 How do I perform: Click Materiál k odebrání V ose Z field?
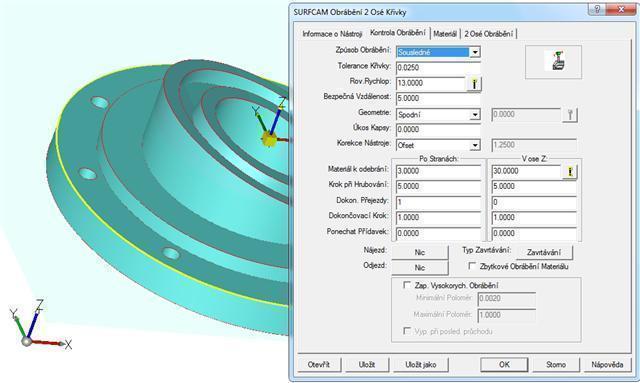pyautogui.click(x=527, y=171)
